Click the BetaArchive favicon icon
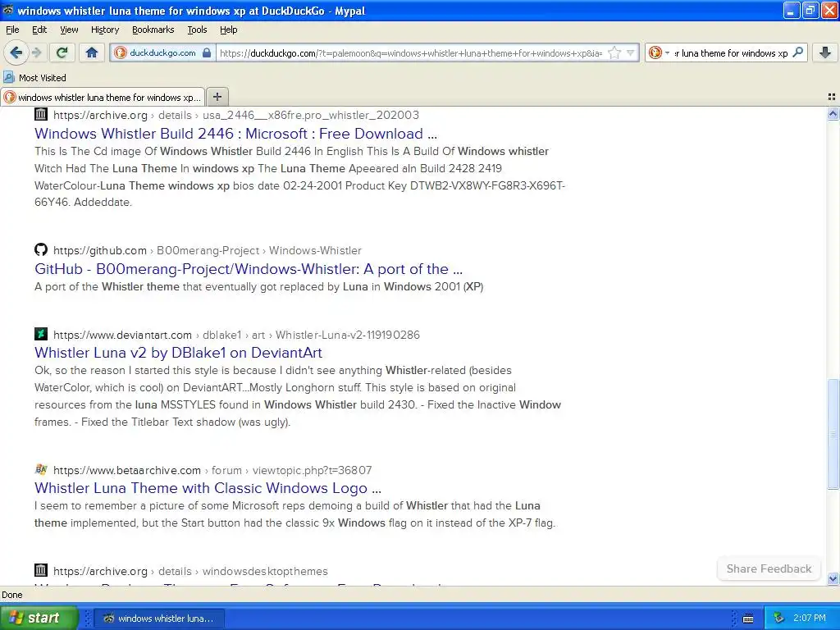 click(41, 469)
